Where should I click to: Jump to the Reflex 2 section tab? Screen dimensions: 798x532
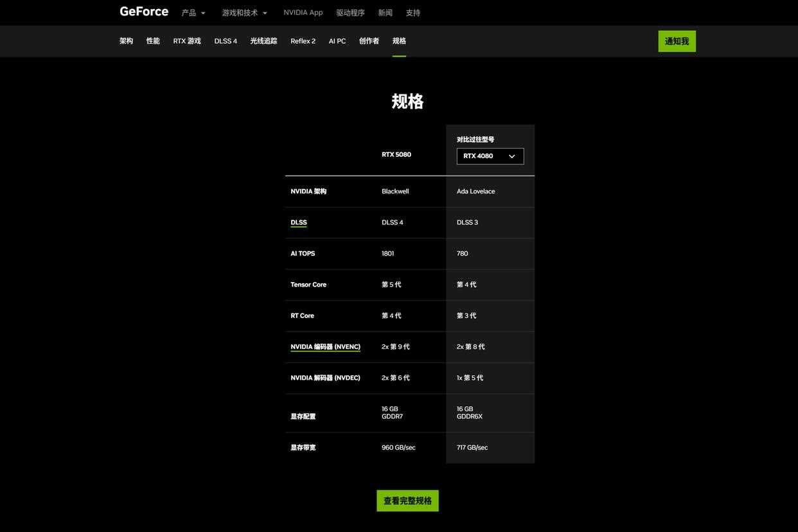(303, 41)
